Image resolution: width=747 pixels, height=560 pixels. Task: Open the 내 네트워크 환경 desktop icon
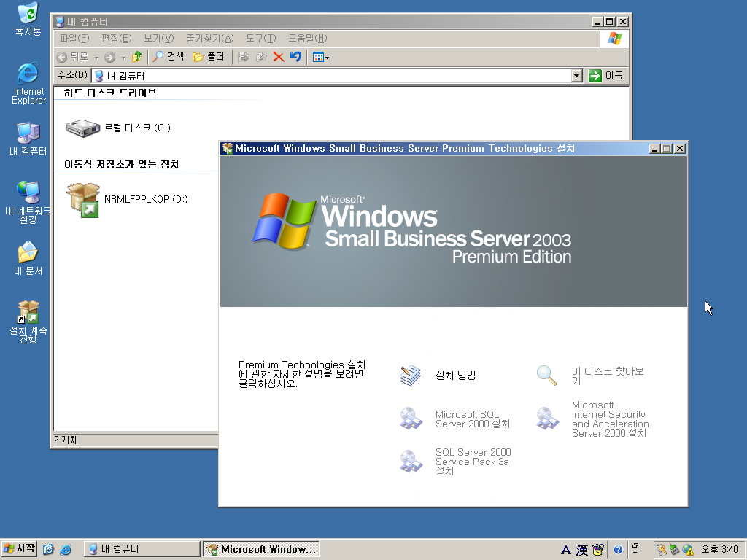28,202
